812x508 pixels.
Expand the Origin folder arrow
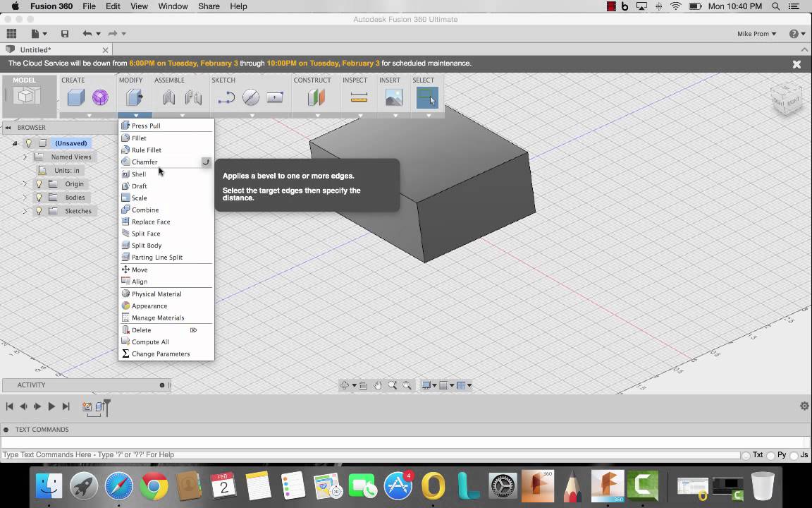click(x=25, y=184)
